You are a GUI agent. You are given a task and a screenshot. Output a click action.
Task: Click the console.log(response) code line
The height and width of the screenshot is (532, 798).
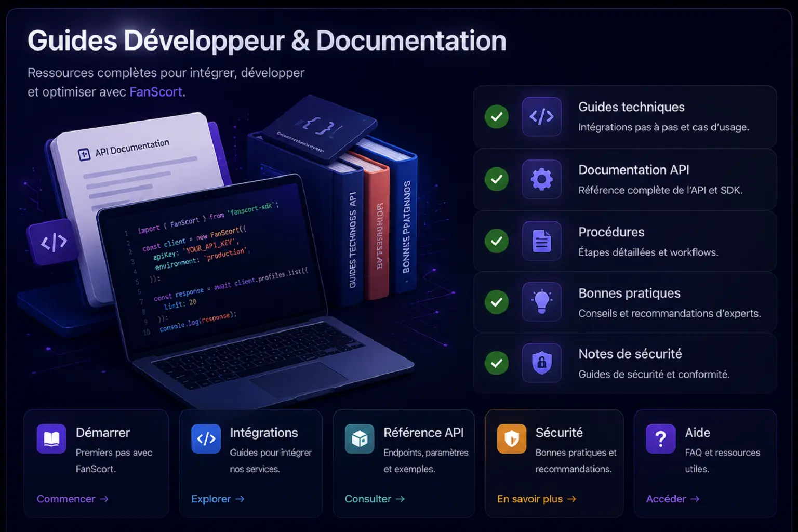197,322
